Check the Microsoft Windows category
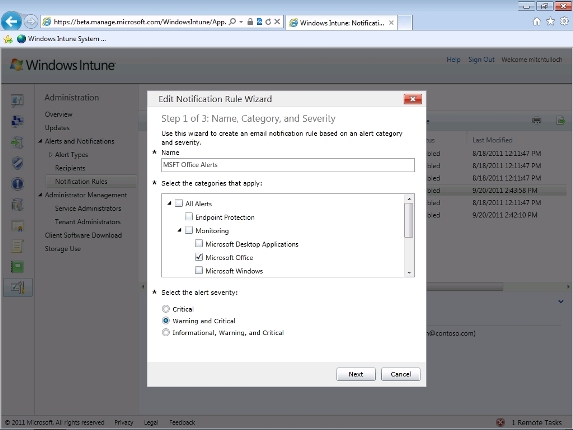The height and width of the screenshot is (430, 573). click(x=199, y=270)
